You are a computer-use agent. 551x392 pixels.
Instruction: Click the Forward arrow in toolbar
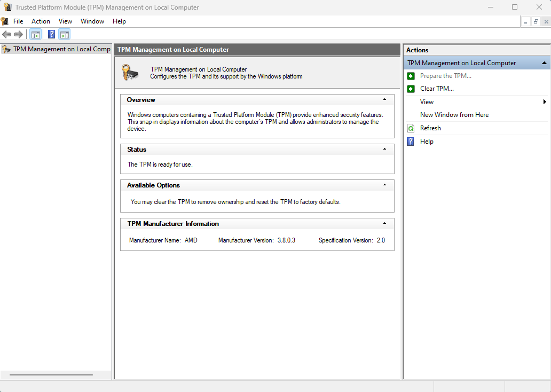(x=19, y=35)
